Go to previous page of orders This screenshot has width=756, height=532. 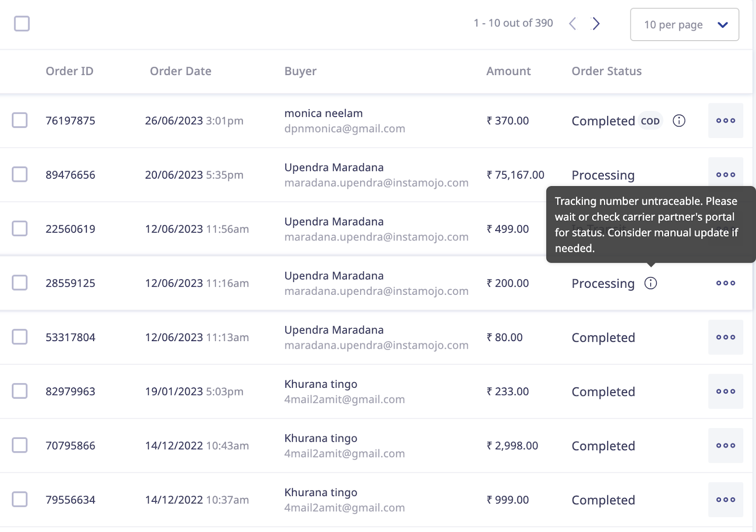[573, 24]
